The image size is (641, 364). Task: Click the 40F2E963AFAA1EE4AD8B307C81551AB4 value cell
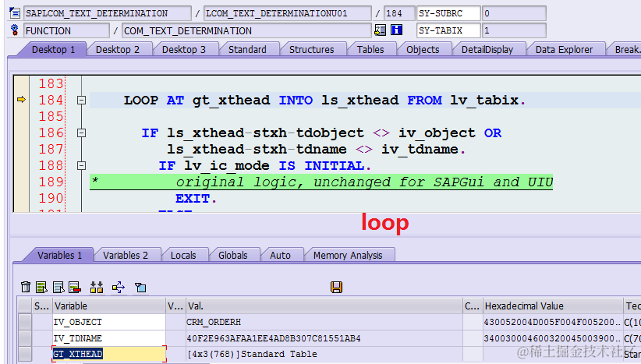pos(324,338)
